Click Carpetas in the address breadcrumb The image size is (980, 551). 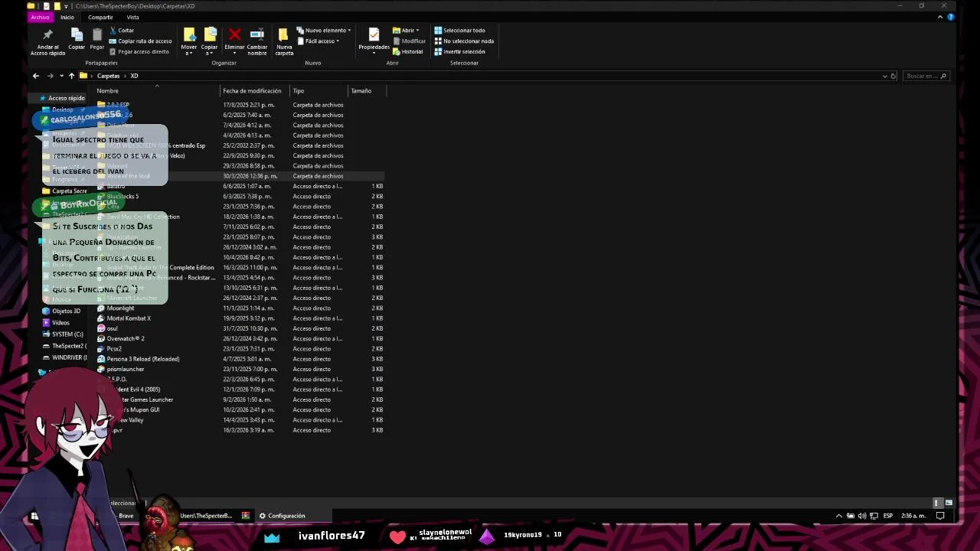tap(108, 76)
